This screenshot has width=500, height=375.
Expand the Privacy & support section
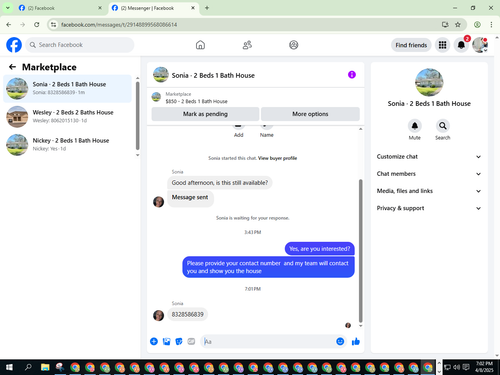tap(429, 208)
